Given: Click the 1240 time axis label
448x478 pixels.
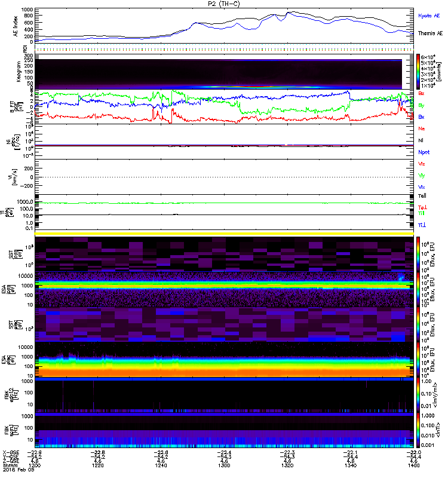Looking at the screenshot, I should click(161, 465).
